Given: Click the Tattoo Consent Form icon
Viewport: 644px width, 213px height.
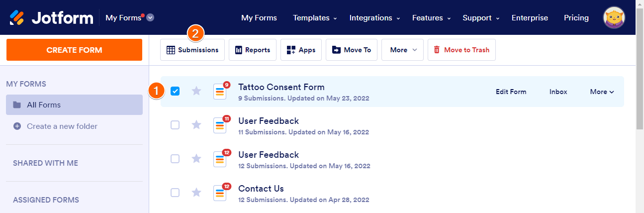Looking at the screenshot, I should click(x=220, y=91).
